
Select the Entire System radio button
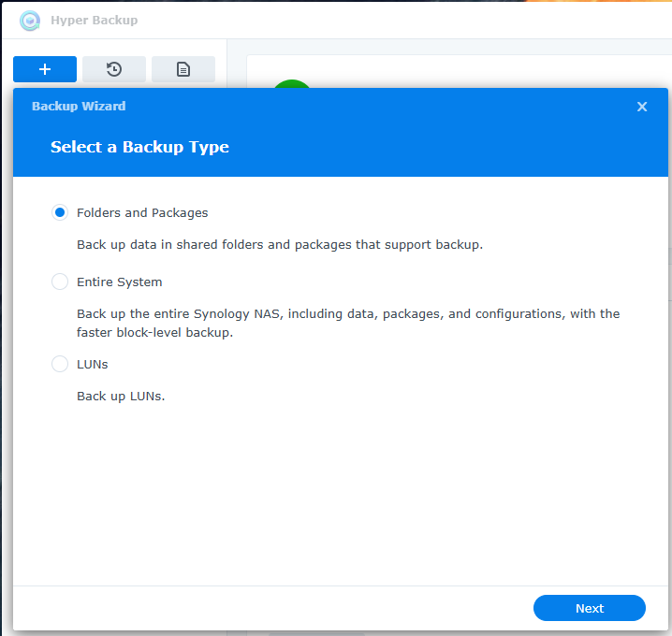point(60,282)
